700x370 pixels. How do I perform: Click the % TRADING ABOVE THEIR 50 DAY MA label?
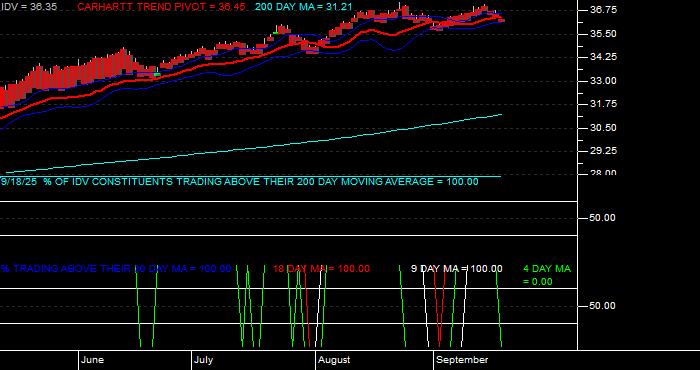pyautogui.click(x=116, y=269)
